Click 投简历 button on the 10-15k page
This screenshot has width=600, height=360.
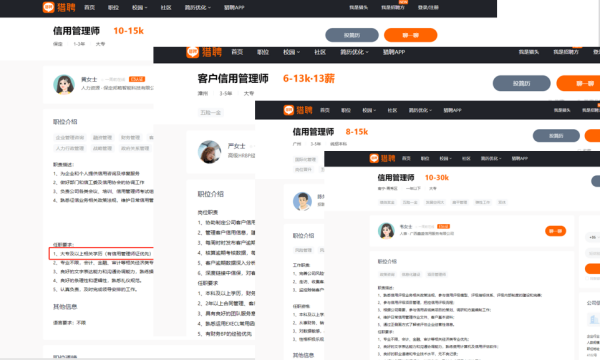click(x=352, y=35)
